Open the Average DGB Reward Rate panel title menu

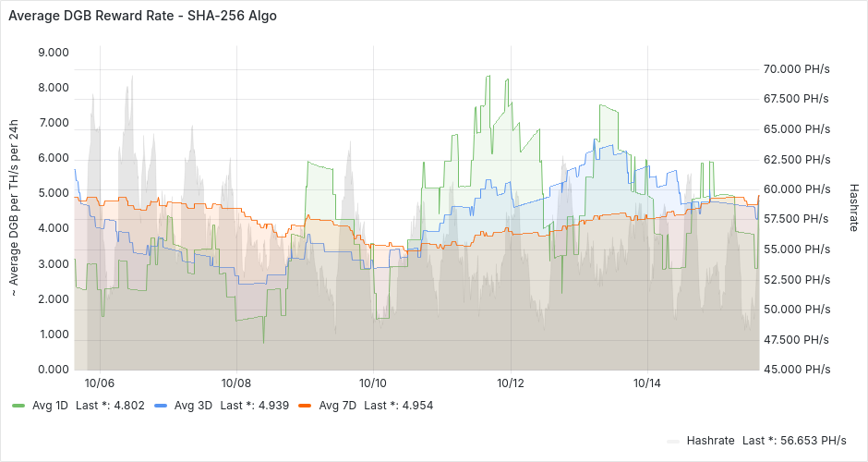tap(142, 16)
